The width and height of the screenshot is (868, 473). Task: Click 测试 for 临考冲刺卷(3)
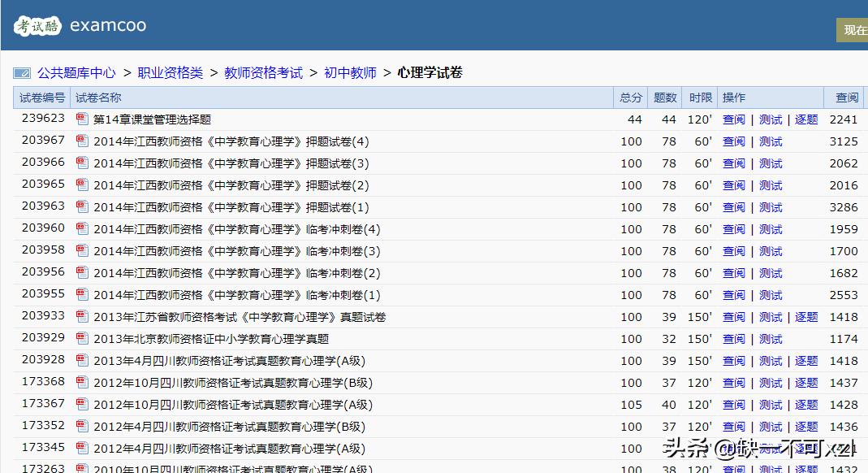[771, 251]
